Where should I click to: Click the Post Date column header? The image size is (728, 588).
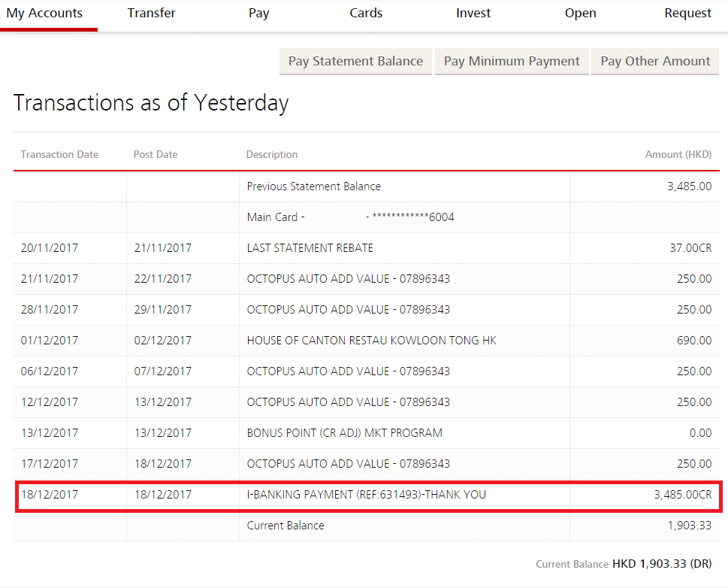point(156,154)
